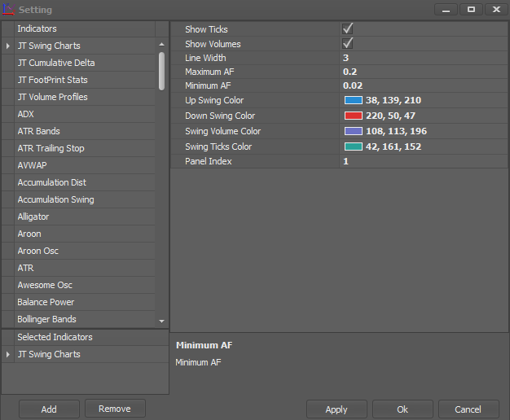Click the Down Swing Color label
Image resolution: width=510 pixels, height=420 pixels.
tap(220, 116)
